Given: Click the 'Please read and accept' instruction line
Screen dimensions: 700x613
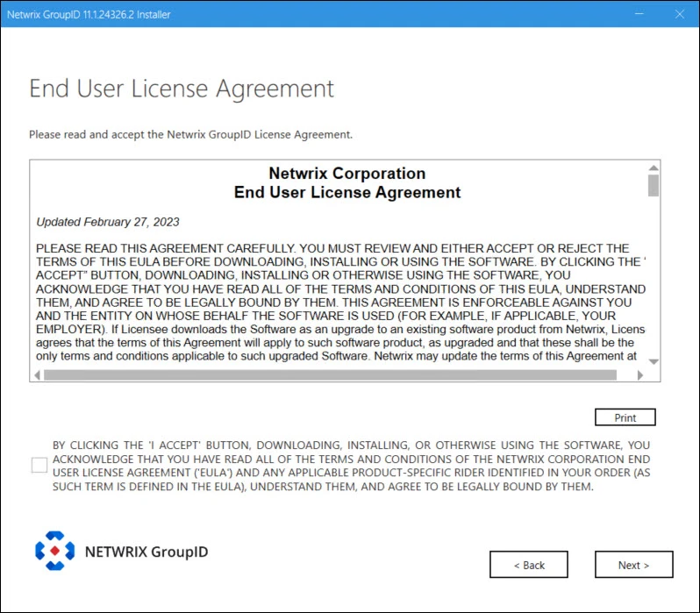Looking at the screenshot, I should pyautogui.click(x=190, y=134).
